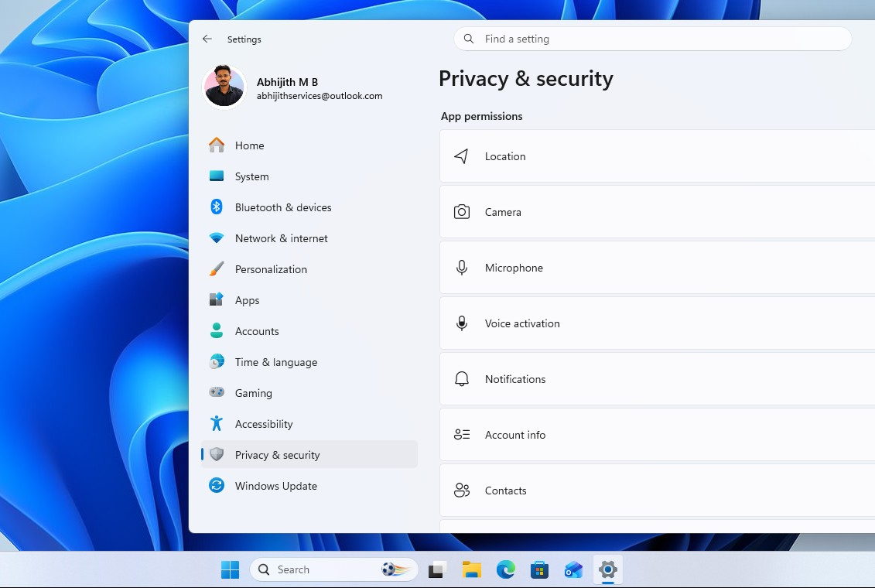The image size is (875, 588).
Task: Open Outlook from the taskbar
Action: tap(573, 569)
